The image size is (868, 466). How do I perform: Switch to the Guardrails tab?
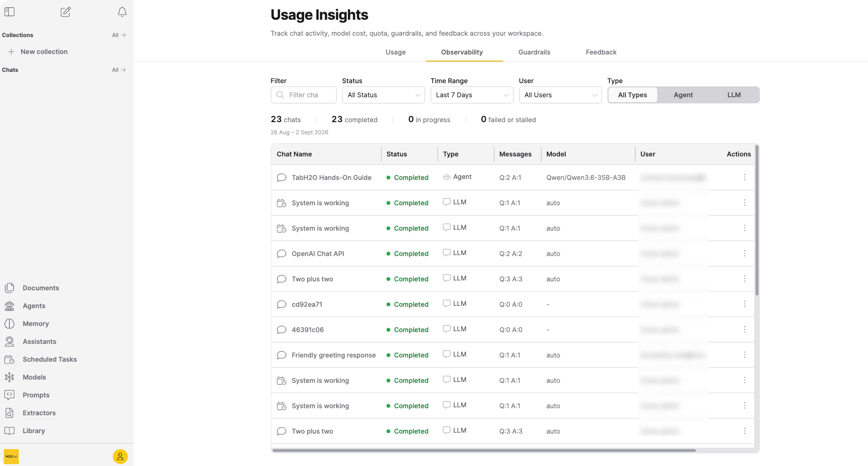coord(534,52)
